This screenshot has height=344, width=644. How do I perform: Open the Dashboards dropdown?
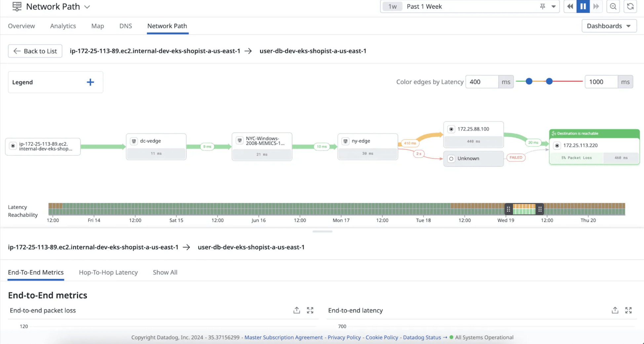(609, 26)
